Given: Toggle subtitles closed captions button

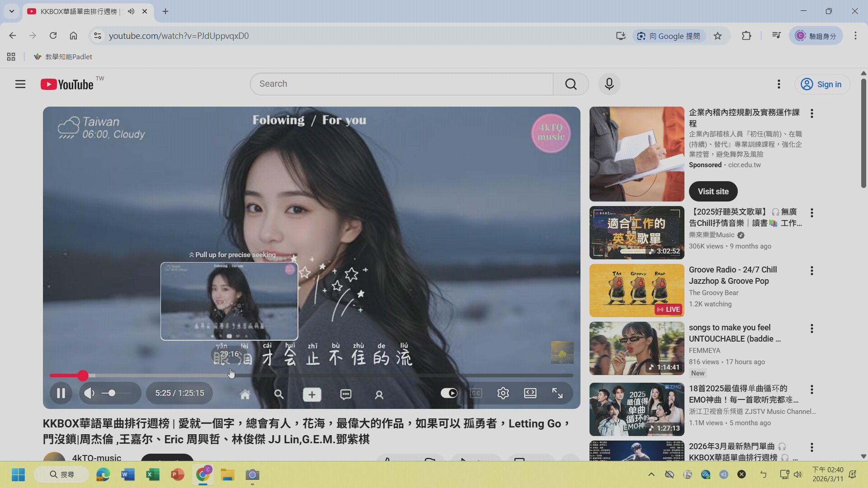Looking at the screenshot, I should pyautogui.click(x=476, y=393).
